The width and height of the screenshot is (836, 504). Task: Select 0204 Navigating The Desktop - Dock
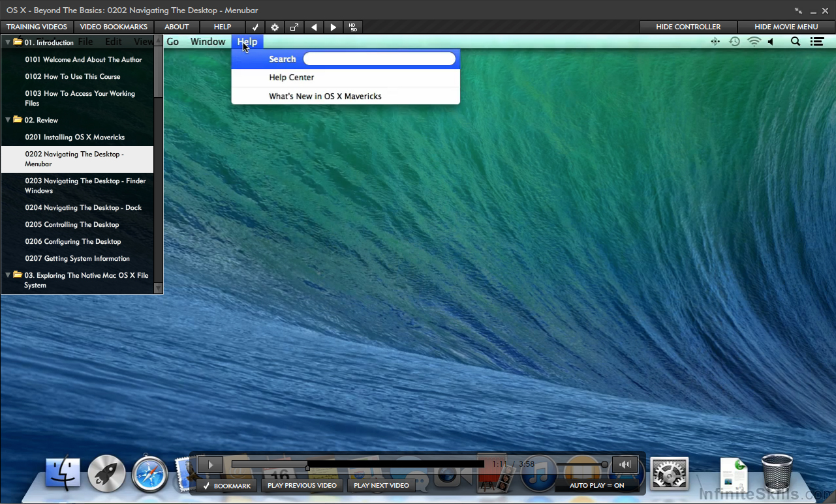point(77,207)
